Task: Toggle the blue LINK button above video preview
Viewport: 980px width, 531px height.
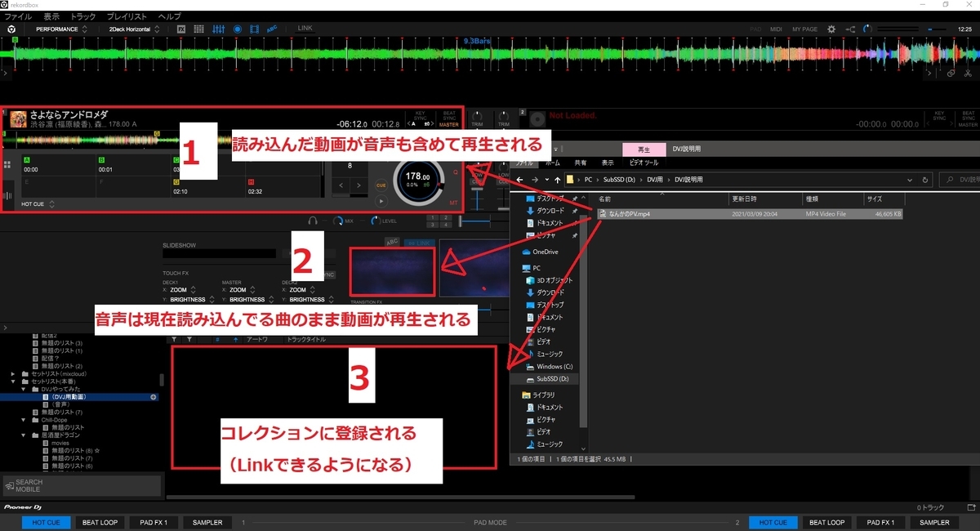Action: 418,242
